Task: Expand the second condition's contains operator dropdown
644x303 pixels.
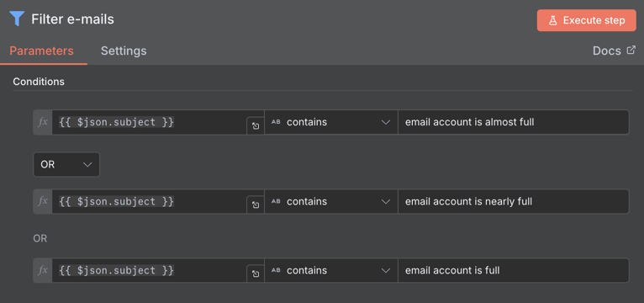Action: coord(331,201)
